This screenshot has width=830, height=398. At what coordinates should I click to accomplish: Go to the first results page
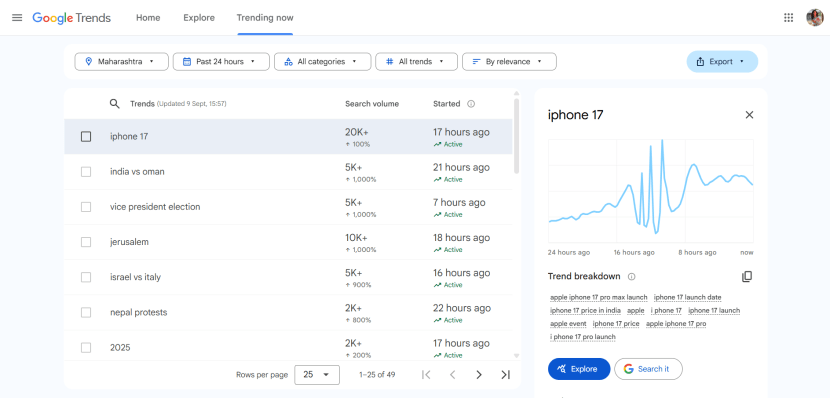click(x=426, y=375)
